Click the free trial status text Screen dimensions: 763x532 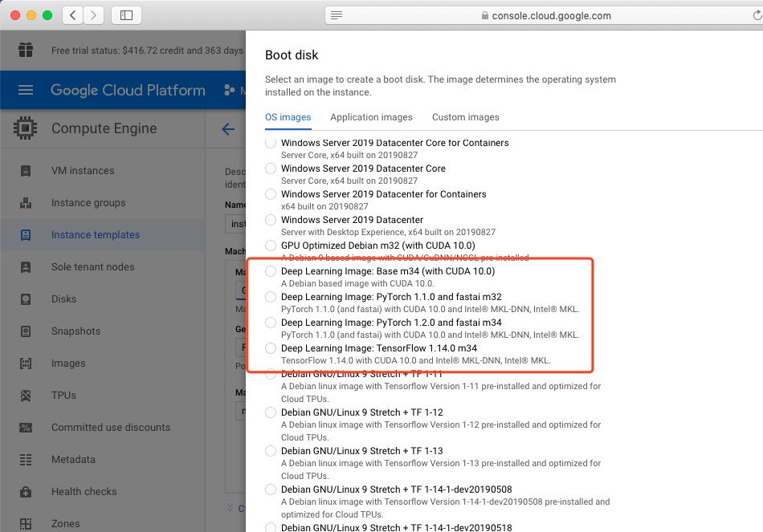pyautogui.click(x=147, y=51)
